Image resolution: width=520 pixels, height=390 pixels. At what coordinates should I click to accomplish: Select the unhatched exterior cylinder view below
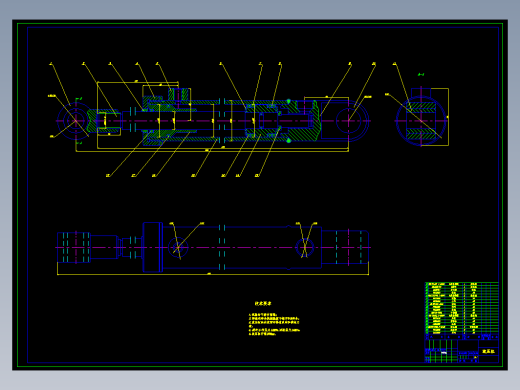(213, 248)
